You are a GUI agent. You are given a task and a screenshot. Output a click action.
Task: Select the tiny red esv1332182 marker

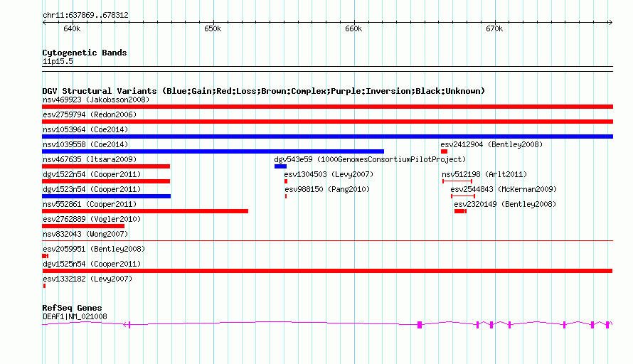pos(44,286)
